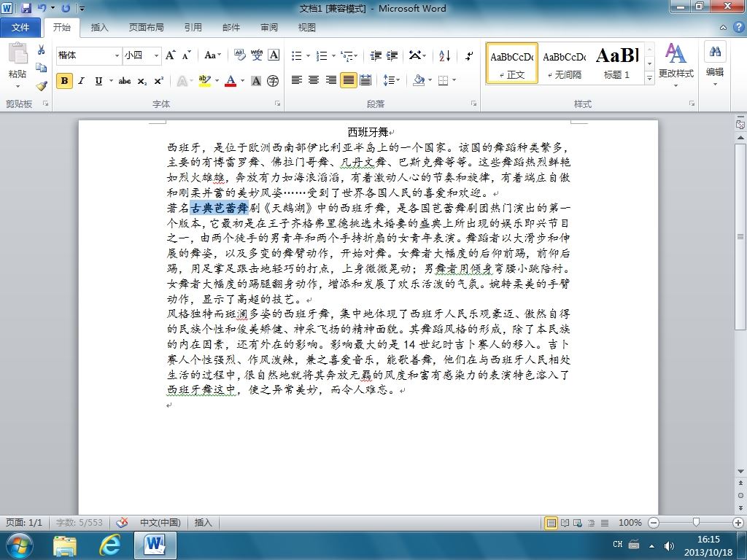Click the Format Painter brush icon
Image resolution: width=747 pixels, height=560 pixels.
pos(42,86)
